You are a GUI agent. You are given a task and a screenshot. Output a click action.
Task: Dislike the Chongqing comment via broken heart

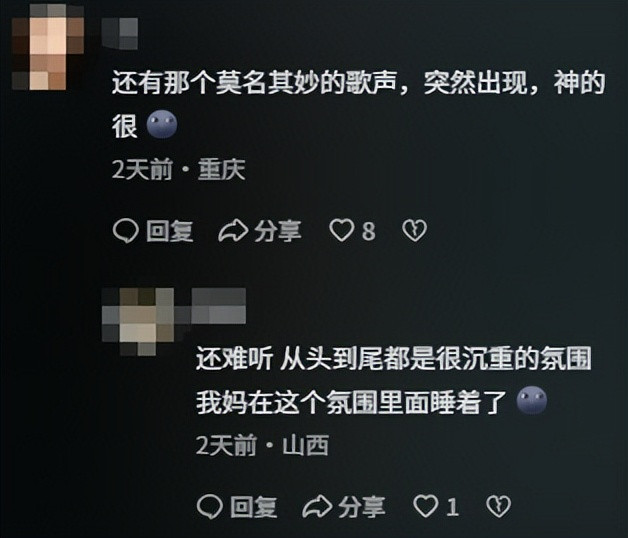[x=415, y=231]
